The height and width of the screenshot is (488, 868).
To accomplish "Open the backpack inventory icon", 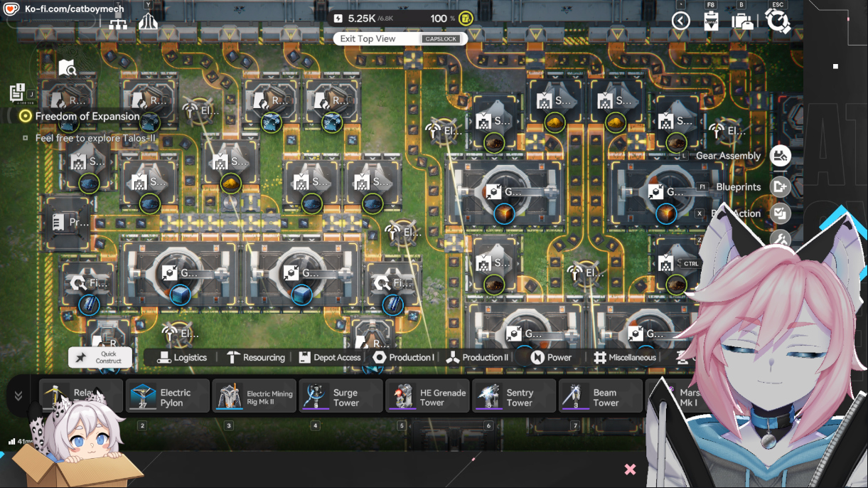I will tap(741, 21).
